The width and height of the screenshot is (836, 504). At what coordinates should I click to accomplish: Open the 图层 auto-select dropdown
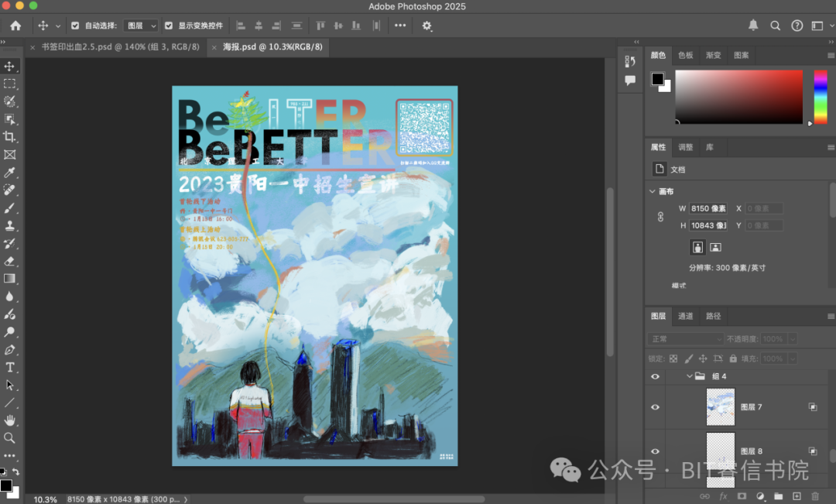(x=141, y=26)
